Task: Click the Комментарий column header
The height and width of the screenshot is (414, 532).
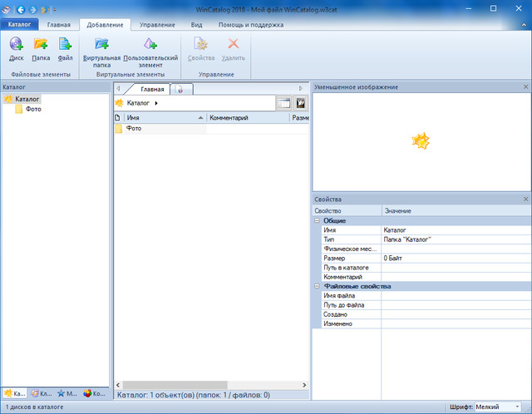Action: 247,119
